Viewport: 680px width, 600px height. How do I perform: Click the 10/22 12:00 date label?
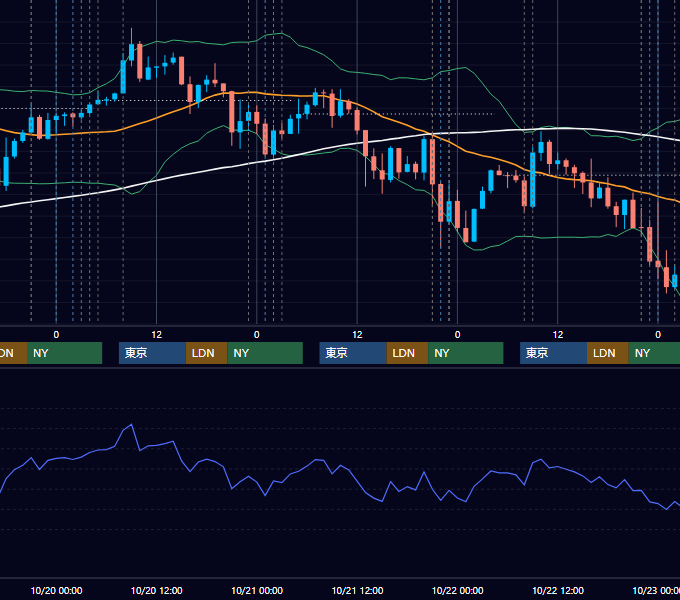click(558, 590)
